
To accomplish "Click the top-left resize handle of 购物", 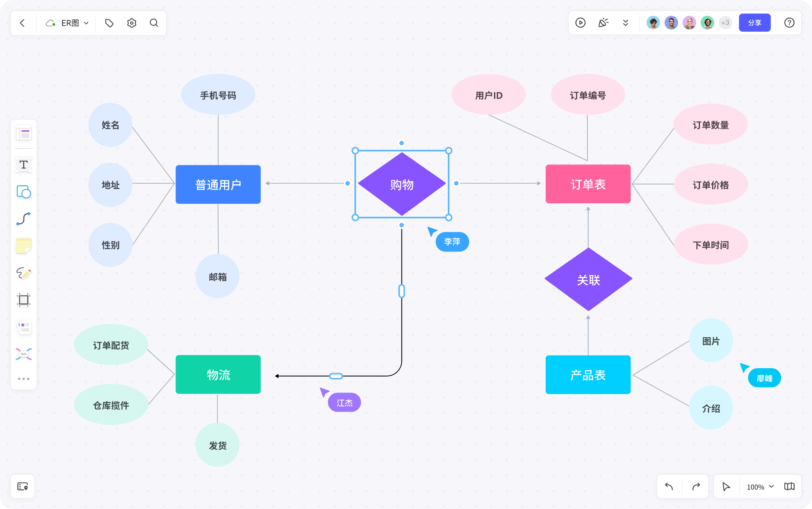I will tap(355, 151).
